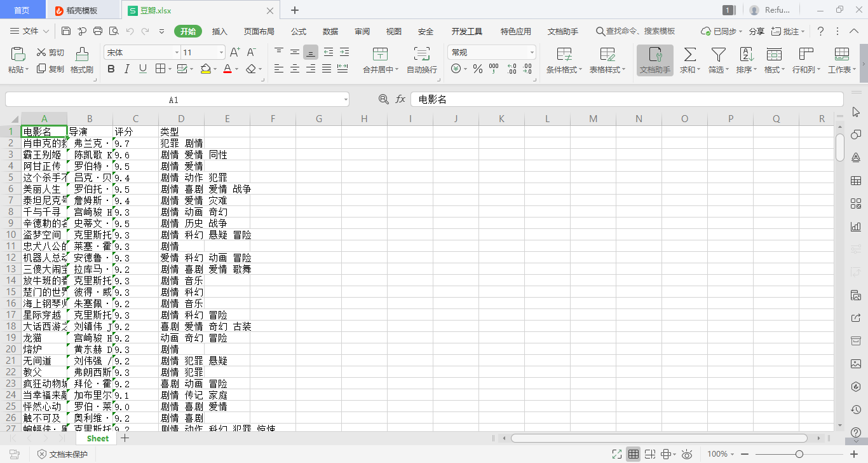The image size is (868, 463).
Task: Open the 数据 ribbon tab
Action: coord(329,31)
